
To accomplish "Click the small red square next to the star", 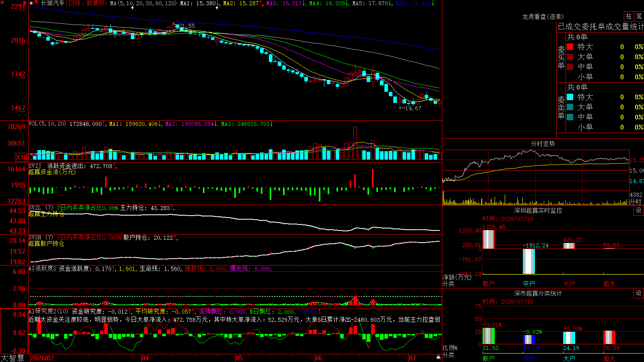I will coord(37,2).
